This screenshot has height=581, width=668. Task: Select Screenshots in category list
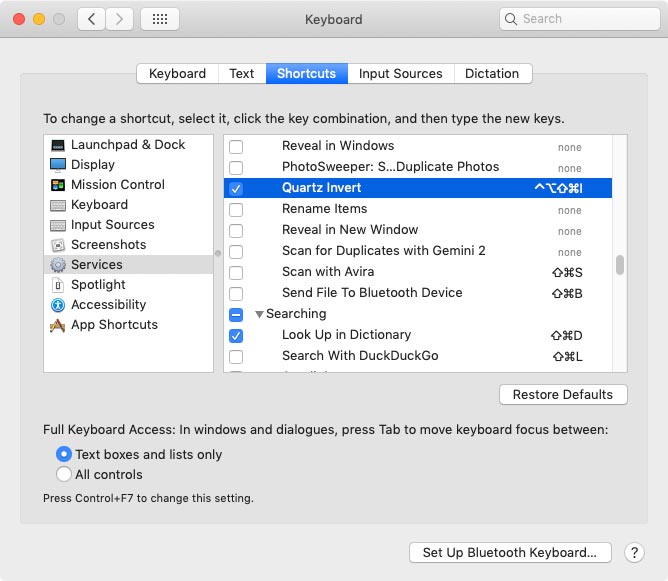[x=128, y=245]
